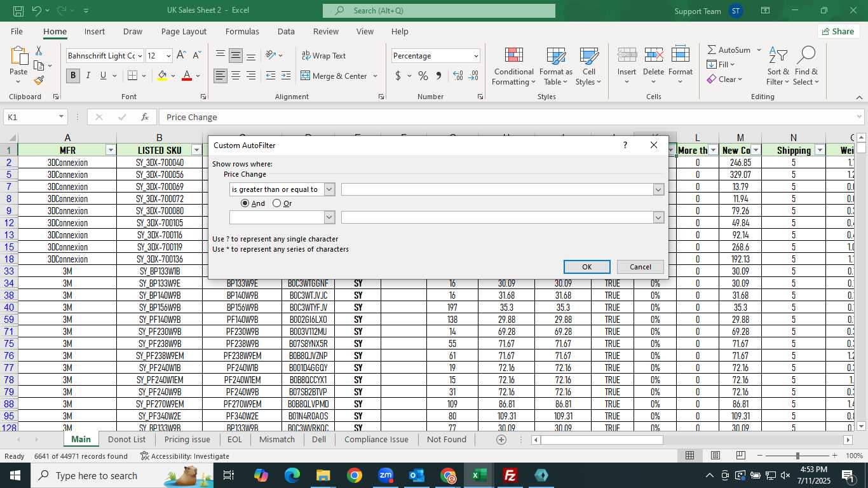Image resolution: width=868 pixels, height=488 pixels.
Task: Click the Orientation text angle icon
Action: (x=271, y=55)
